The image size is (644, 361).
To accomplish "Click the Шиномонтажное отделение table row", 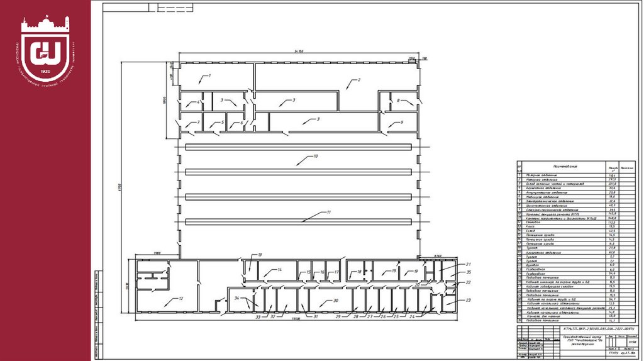I will pyautogui.click(x=576, y=206).
